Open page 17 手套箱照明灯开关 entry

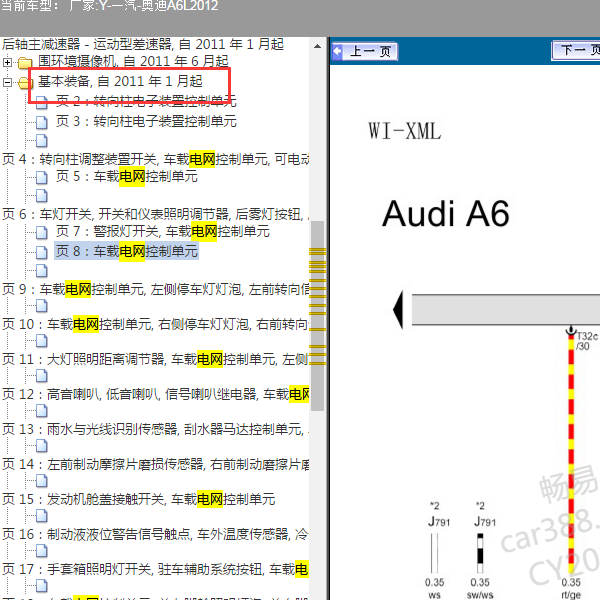155,569
